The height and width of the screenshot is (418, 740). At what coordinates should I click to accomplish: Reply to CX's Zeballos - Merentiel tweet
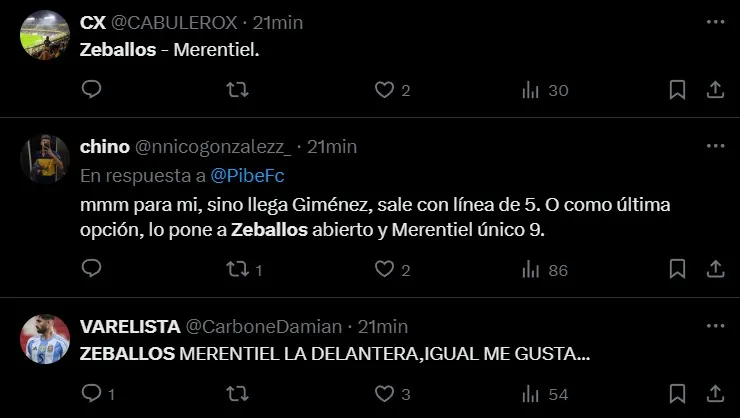(91, 90)
